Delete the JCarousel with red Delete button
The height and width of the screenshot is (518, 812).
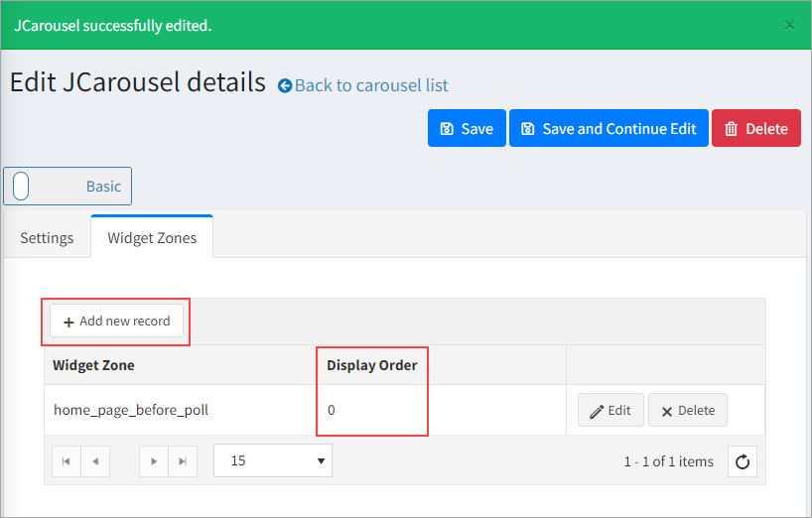755,129
